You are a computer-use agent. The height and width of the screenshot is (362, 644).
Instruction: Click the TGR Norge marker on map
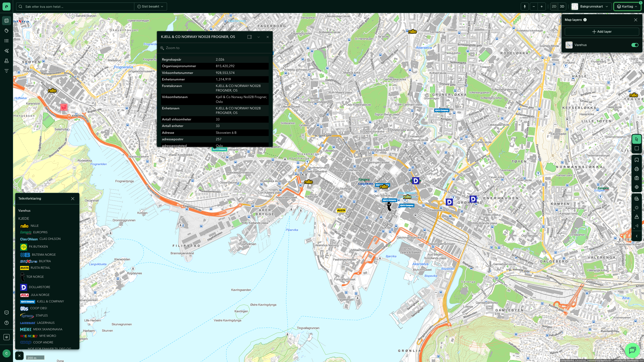[389, 207]
